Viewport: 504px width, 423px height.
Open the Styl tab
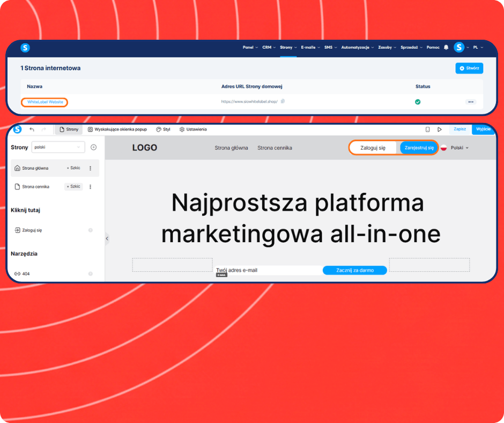[x=163, y=129]
